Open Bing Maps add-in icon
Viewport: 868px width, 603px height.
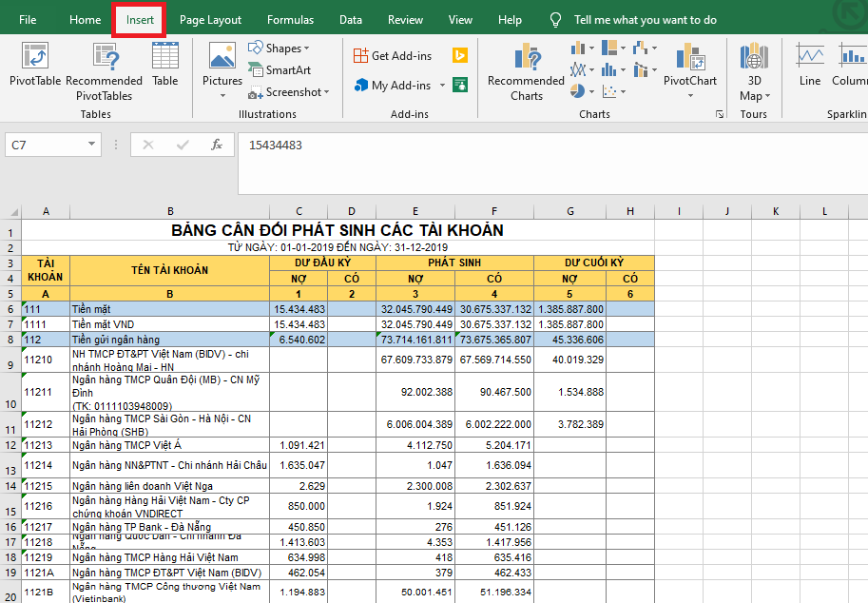click(x=460, y=55)
